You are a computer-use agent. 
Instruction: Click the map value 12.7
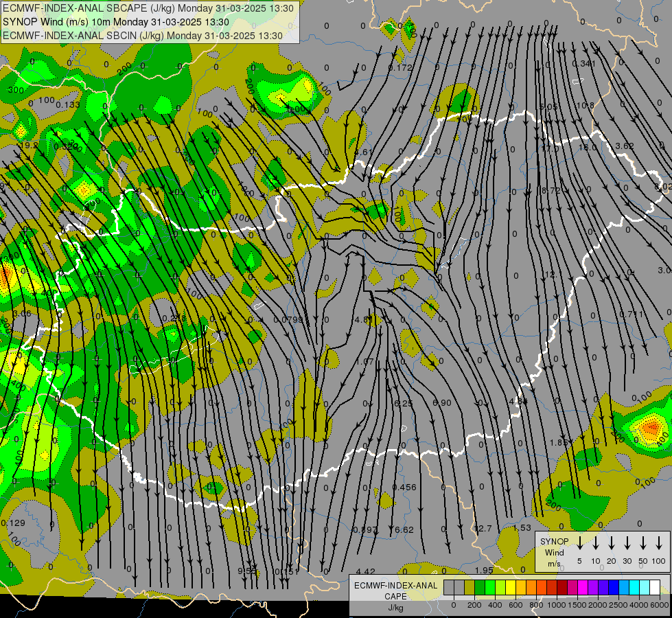483,528
